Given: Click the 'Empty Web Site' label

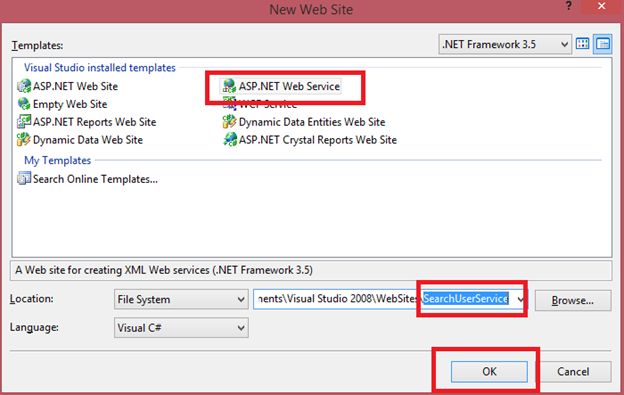Looking at the screenshot, I should pos(70,104).
